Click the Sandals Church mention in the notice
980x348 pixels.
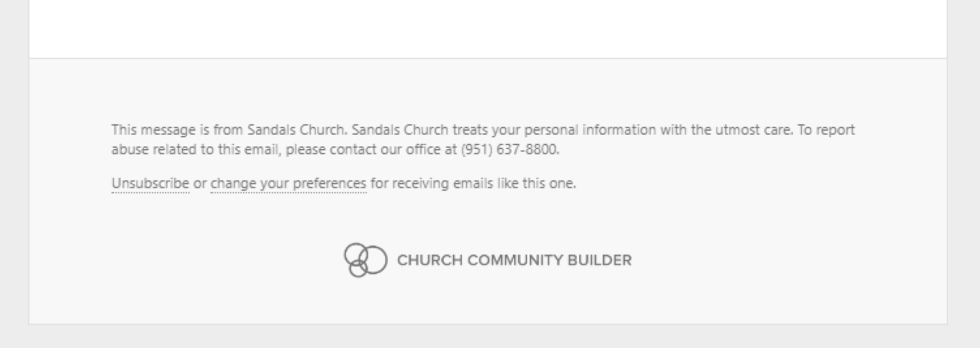[297, 129]
